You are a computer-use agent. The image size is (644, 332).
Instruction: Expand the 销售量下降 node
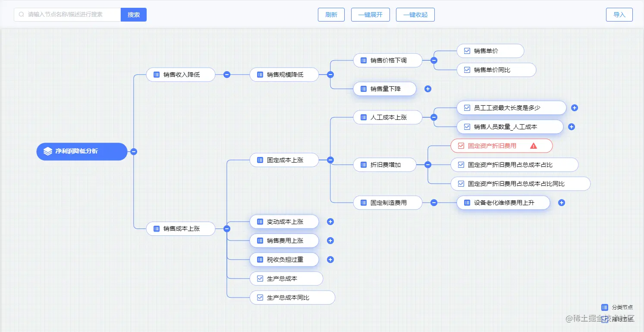click(428, 89)
